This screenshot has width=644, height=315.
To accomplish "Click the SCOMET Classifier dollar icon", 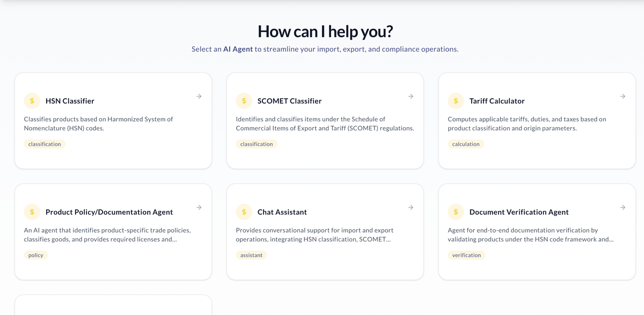I will [x=244, y=101].
